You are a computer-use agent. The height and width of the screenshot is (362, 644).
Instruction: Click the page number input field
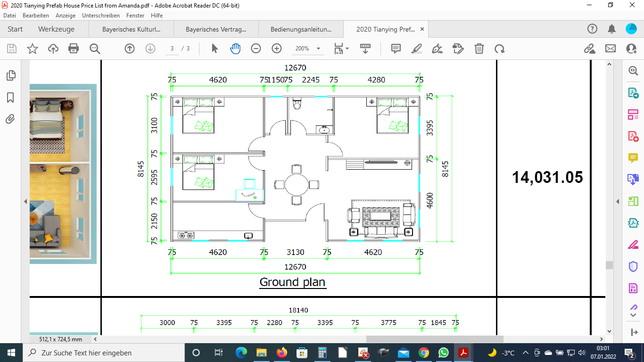pyautogui.click(x=172, y=49)
